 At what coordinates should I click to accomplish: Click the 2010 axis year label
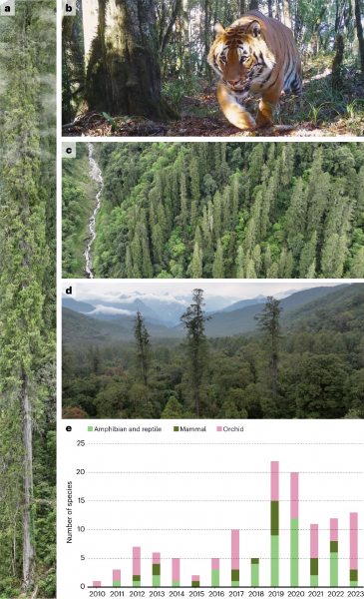[x=97, y=594]
